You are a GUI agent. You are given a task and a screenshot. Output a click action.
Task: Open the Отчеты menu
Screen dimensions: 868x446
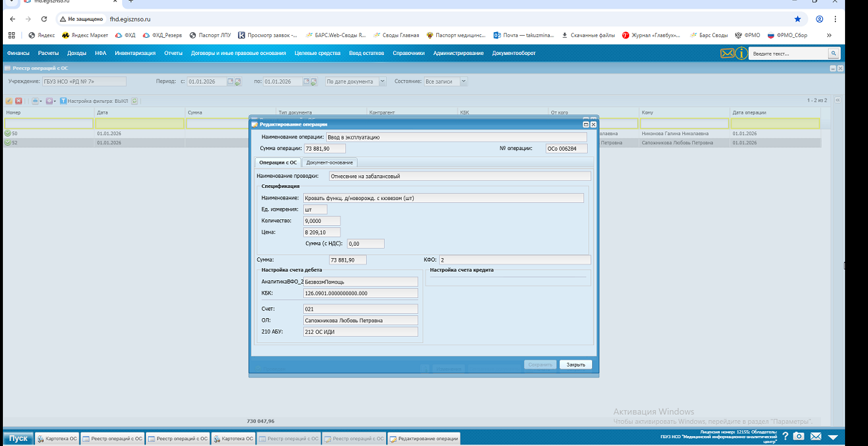click(173, 53)
